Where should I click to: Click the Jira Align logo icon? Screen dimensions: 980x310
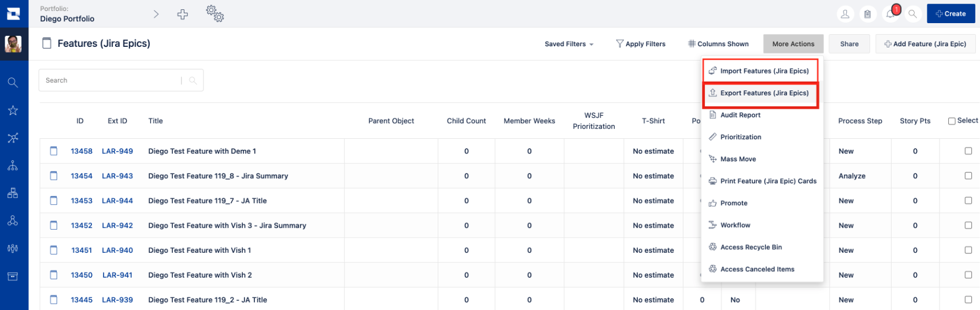(13, 13)
